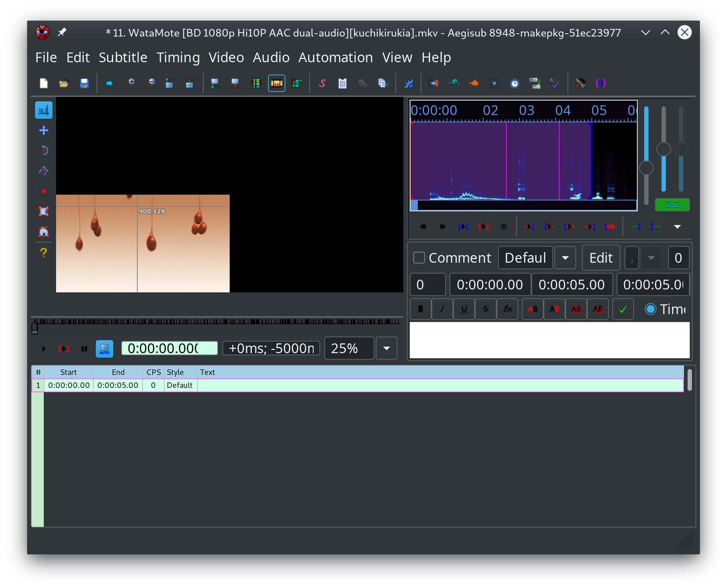Stop audio playback with the square icon
This screenshot has width=727, height=588.
pyautogui.click(x=504, y=227)
